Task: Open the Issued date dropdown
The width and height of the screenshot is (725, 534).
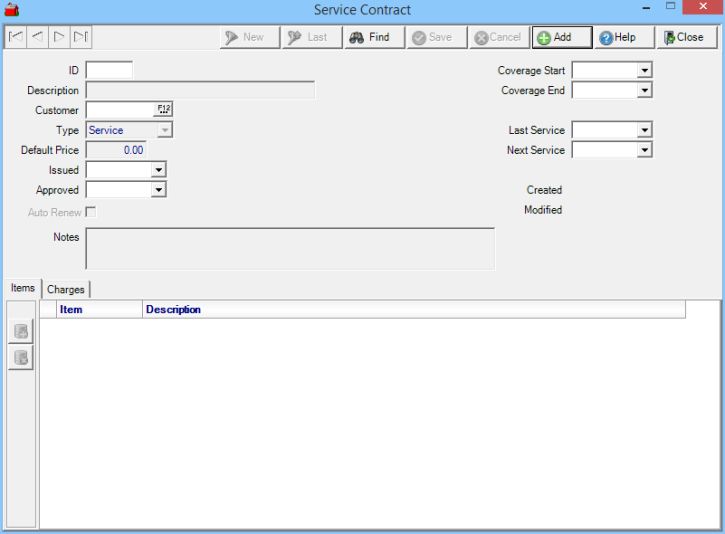Action: tap(158, 171)
